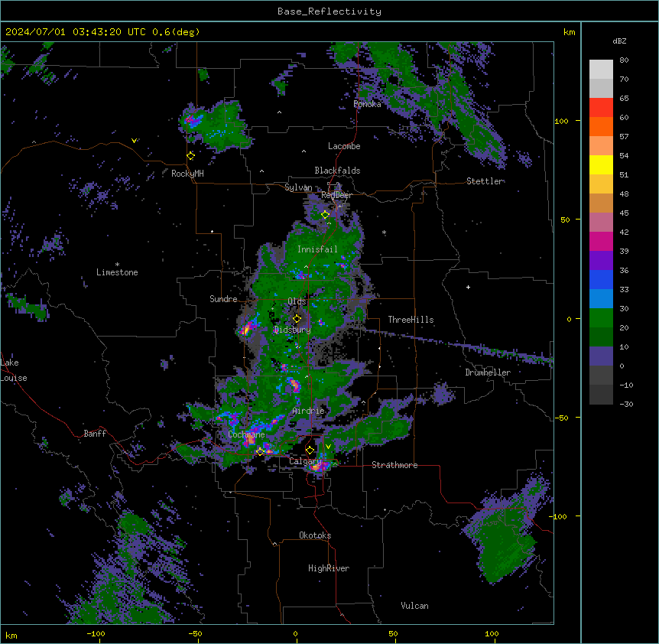Click the Sylvan label
Screen dimensions: 659x644
pos(298,187)
